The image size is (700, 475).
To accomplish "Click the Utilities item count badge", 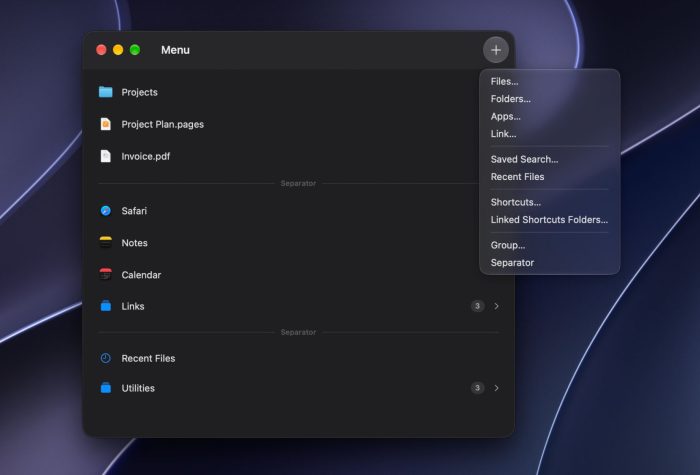I will coord(477,388).
